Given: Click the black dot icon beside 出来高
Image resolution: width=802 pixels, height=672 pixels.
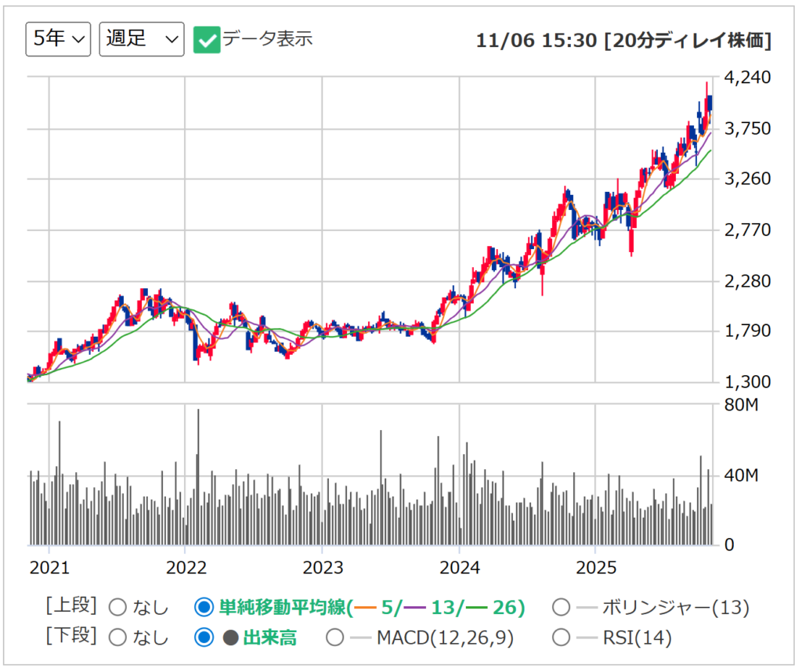Looking at the screenshot, I should click(230, 638).
